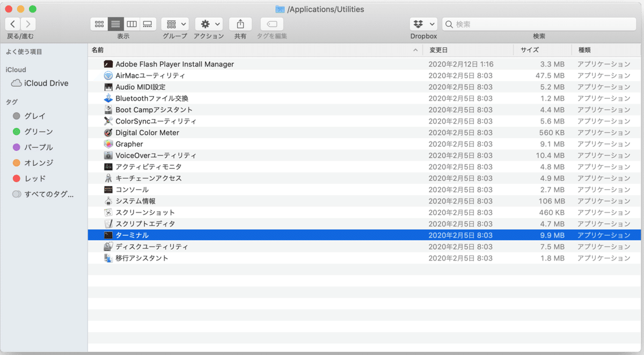
Task: Click the date 2020年2月12日 1:16
Action: [x=461, y=64]
